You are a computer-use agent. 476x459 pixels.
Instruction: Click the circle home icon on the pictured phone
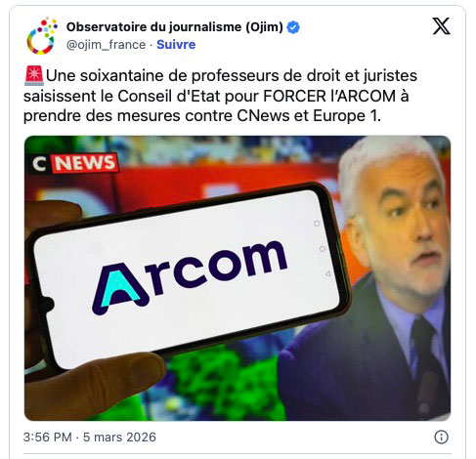pos(323,249)
